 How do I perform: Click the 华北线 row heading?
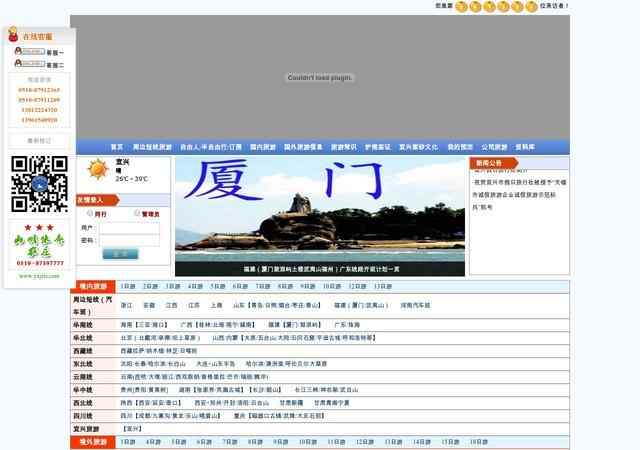[x=83, y=338]
